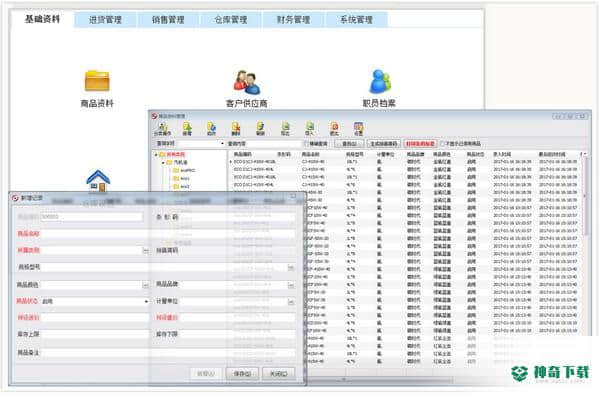Select the 汽机油 tree node
Image resolution: width=600 pixels, height=395 pixels.
tap(181, 162)
